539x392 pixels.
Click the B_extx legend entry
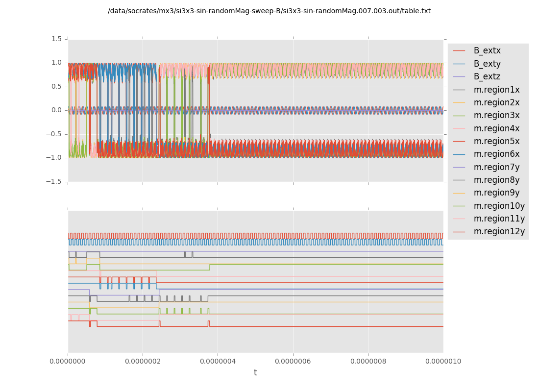point(487,50)
